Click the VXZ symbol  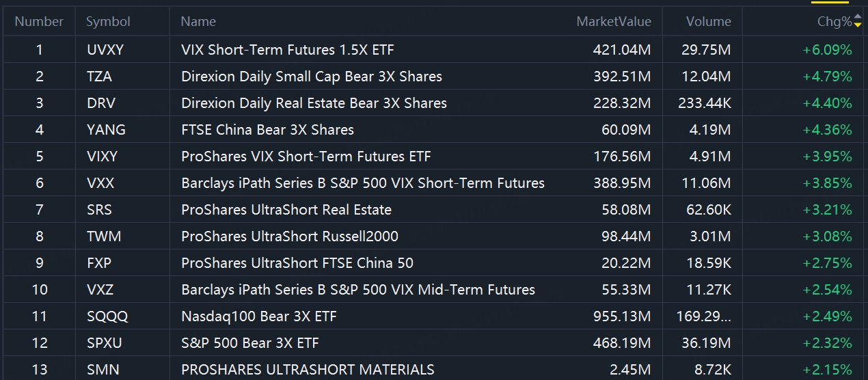pos(100,290)
